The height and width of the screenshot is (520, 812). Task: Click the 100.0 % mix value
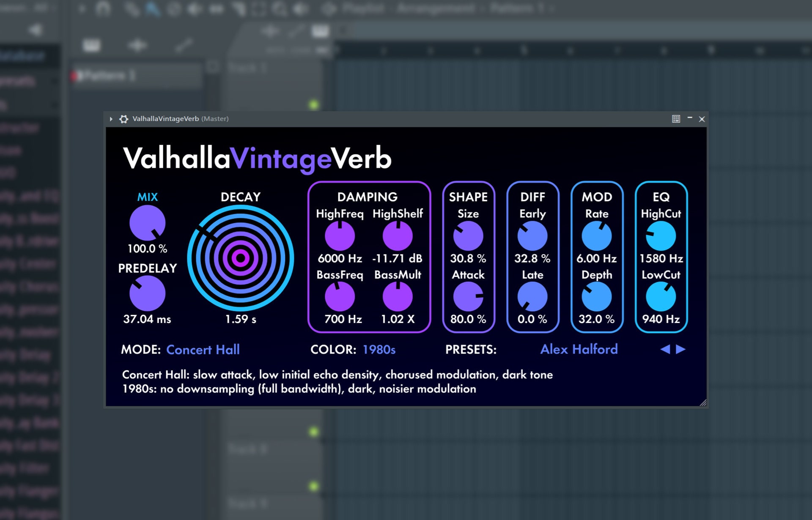(x=147, y=249)
